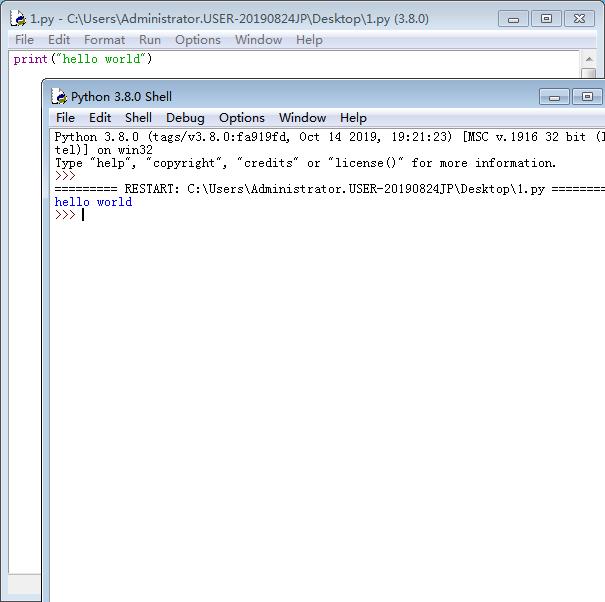The height and width of the screenshot is (602, 605).
Task: Open Help menu in Python Shell window
Action: (x=353, y=118)
